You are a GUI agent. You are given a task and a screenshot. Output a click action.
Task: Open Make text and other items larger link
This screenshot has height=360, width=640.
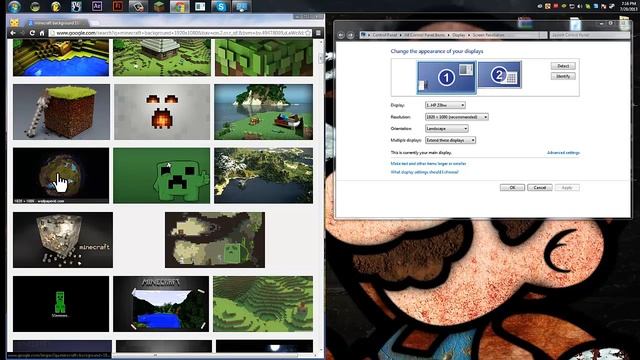point(428,164)
